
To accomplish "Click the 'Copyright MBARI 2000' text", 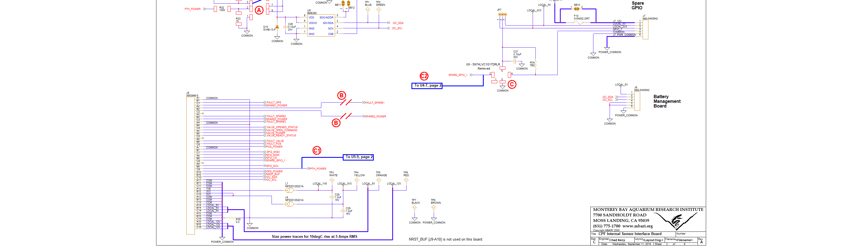I will 606,230.
